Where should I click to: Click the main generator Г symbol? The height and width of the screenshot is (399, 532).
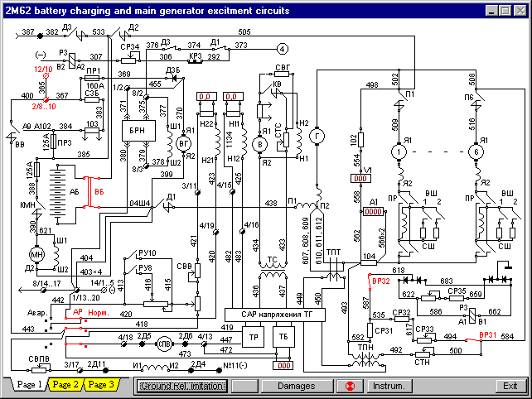click(x=315, y=136)
